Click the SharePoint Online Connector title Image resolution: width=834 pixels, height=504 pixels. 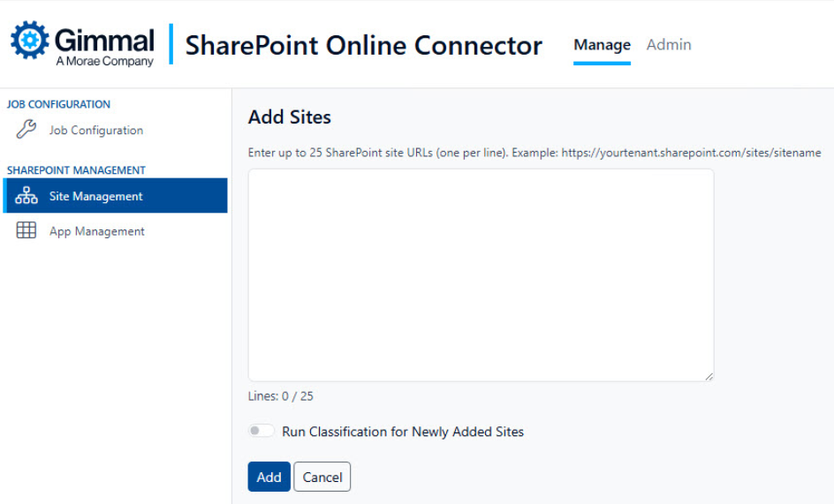click(x=364, y=45)
